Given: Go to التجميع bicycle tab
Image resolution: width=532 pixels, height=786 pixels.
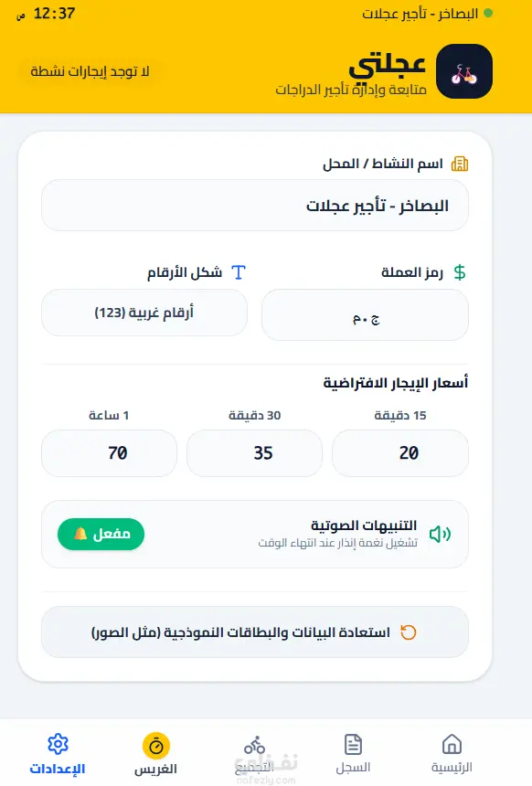Looking at the screenshot, I should click(x=254, y=754).
